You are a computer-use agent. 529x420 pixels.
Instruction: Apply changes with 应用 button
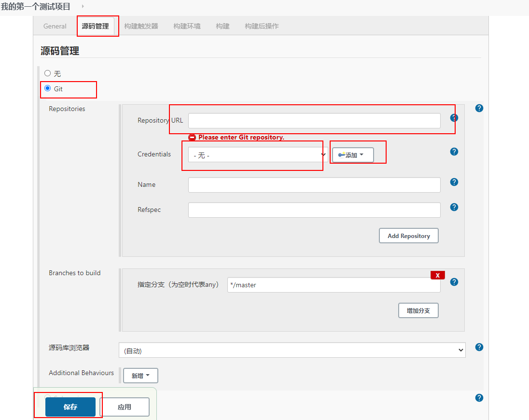(x=125, y=407)
